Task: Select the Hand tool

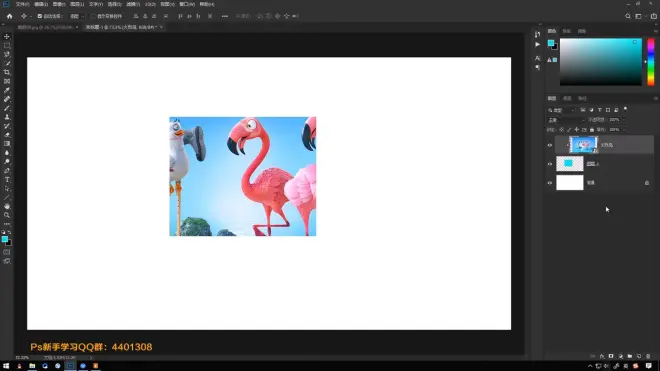Action: point(7,206)
